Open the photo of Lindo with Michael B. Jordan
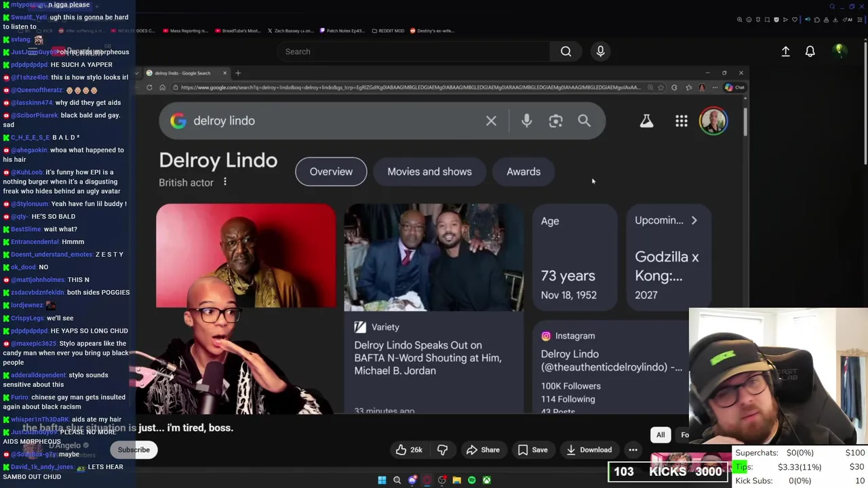 (x=433, y=258)
